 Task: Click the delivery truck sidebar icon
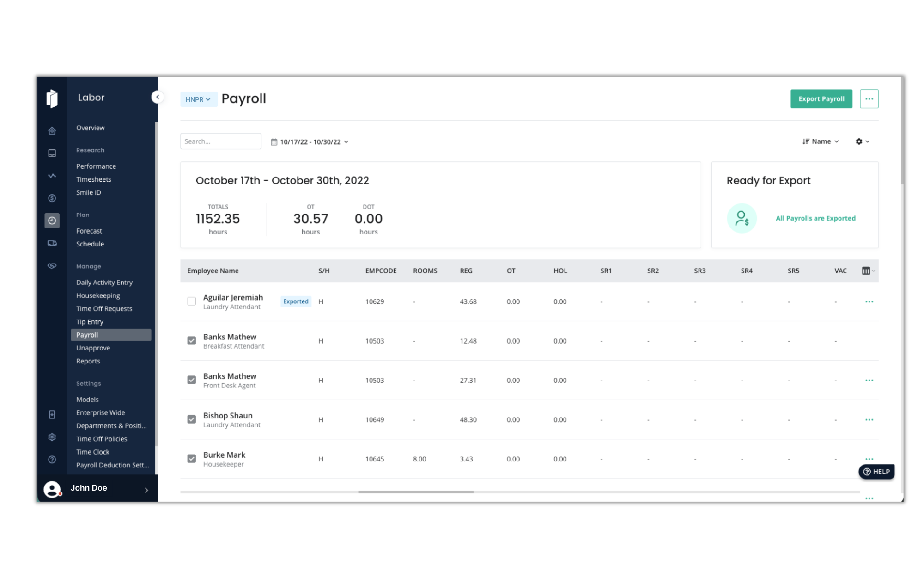(52, 243)
